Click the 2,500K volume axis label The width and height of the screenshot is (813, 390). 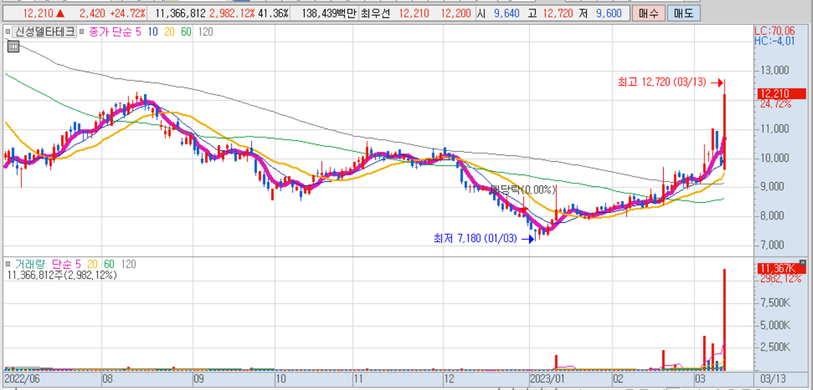775,346
